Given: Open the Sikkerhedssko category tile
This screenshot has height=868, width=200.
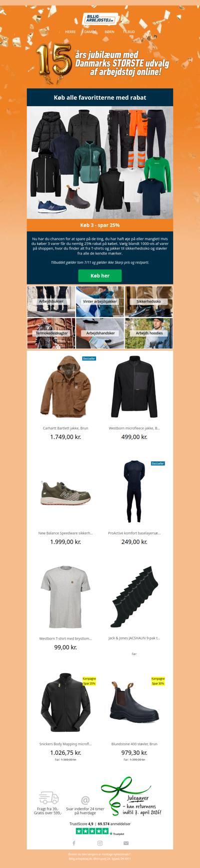Looking at the screenshot, I should click(148, 302).
